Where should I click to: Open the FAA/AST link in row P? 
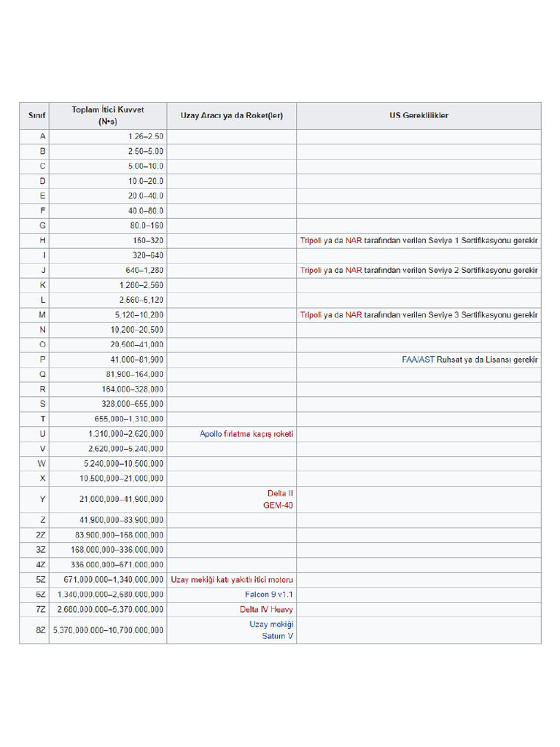point(418,360)
